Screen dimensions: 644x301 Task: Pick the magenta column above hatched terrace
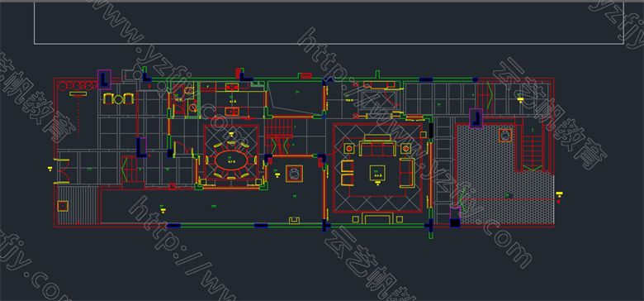coord(476,118)
